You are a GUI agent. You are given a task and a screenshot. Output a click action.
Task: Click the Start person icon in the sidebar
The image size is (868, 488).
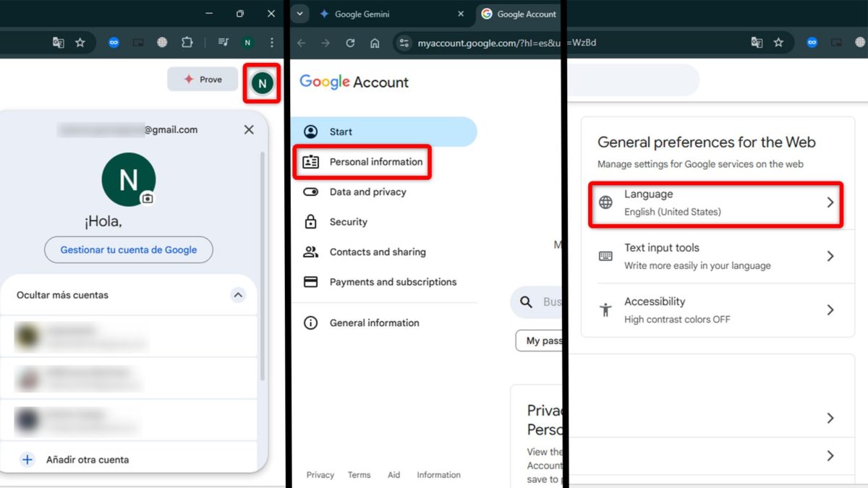pos(310,132)
